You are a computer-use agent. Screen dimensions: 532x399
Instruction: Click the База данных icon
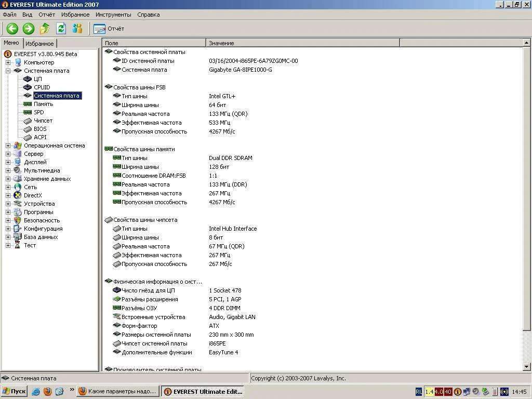point(18,237)
